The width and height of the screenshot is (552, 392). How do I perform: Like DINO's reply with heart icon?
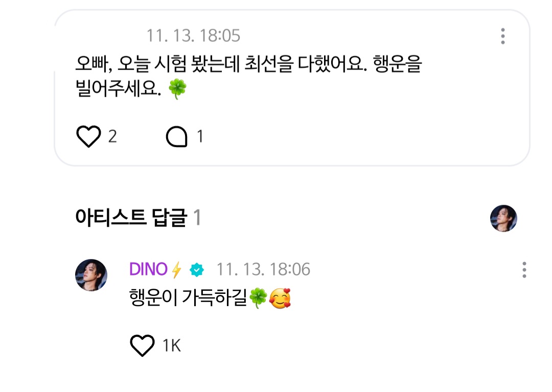point(142,346)
